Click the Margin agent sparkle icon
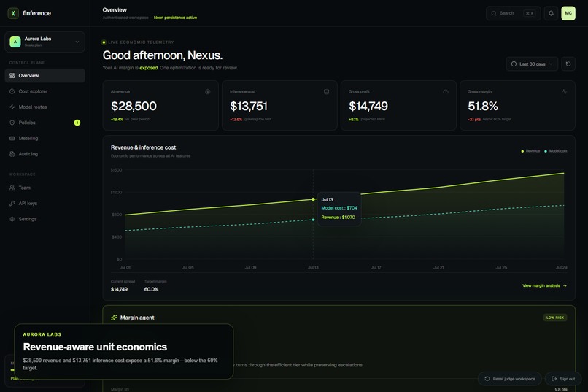The width and height of the screenshot is (588, 392). pos(114,318)
